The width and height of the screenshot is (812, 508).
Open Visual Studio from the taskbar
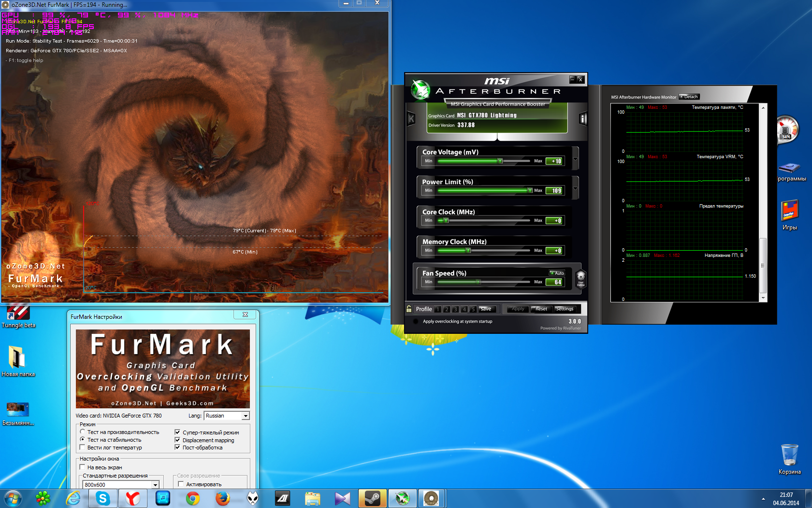[x=343, y=498]
